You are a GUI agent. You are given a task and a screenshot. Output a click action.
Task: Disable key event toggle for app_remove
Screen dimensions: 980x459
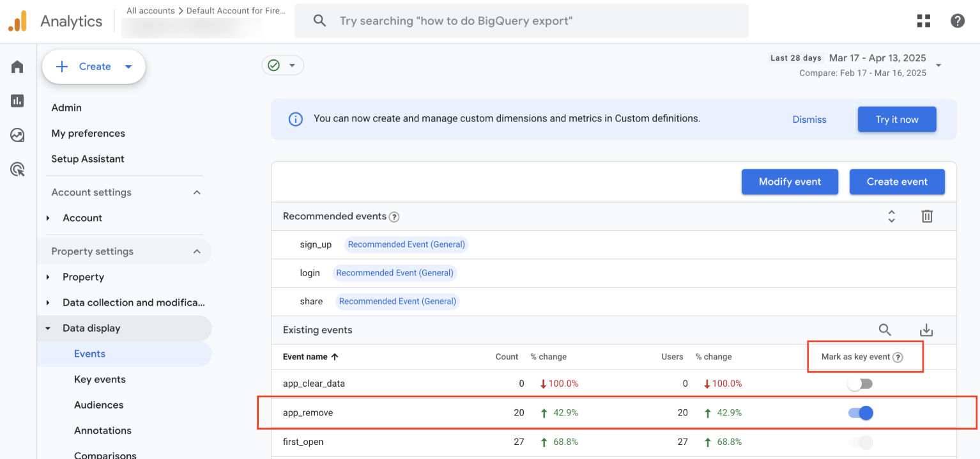pos(860,413)
